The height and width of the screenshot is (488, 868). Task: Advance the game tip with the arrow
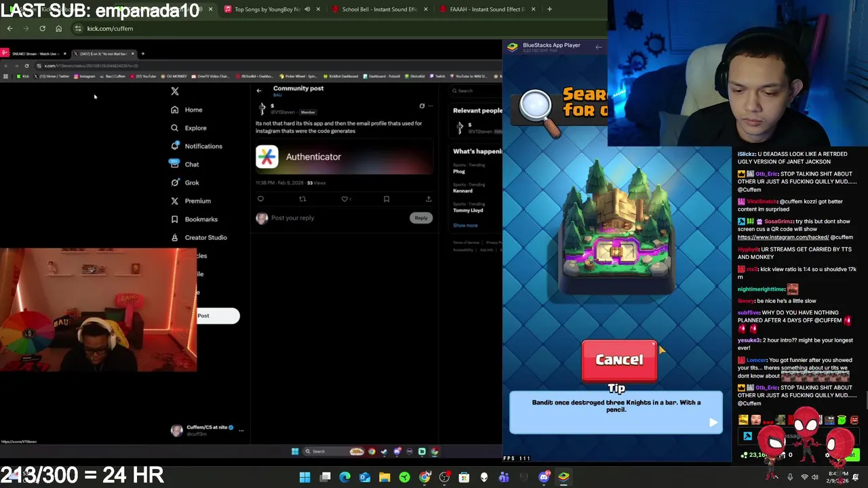tap(713, 422)
